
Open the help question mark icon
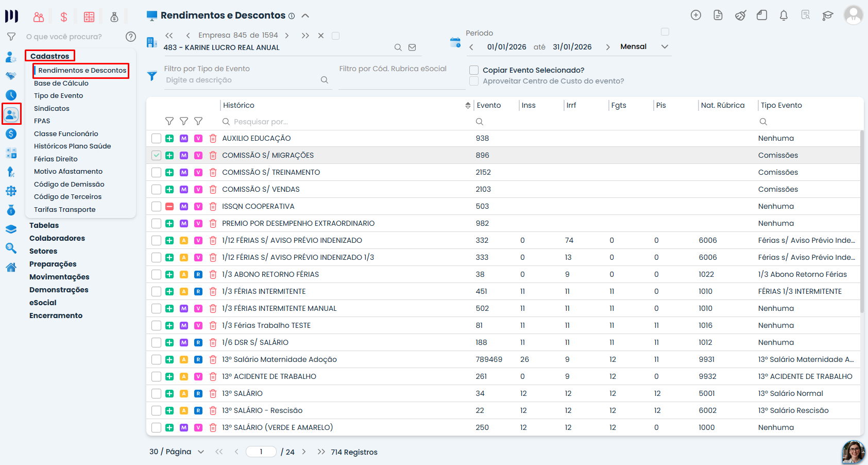[x=131, y=37]
